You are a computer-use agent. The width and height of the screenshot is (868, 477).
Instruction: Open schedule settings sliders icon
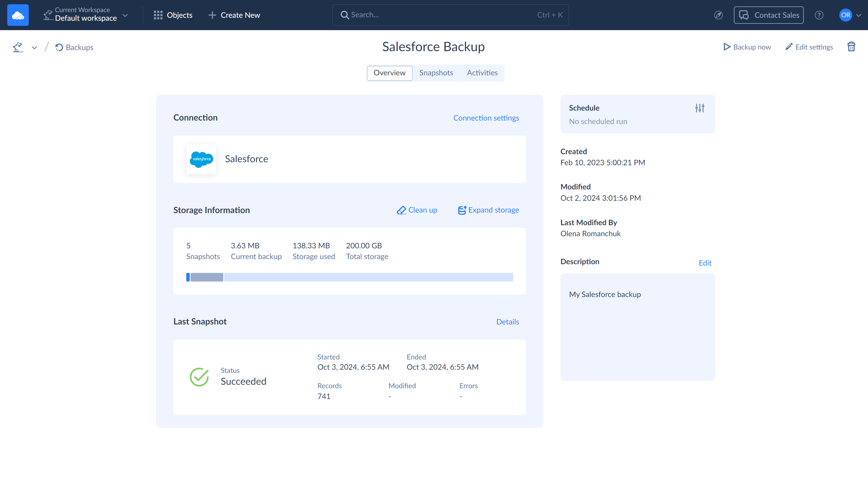699,108
